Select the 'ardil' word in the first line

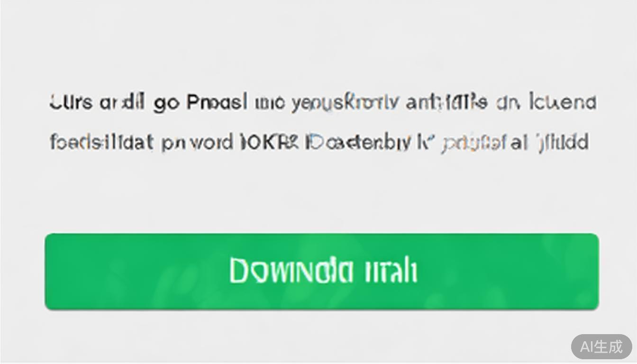tap(122, 102)
